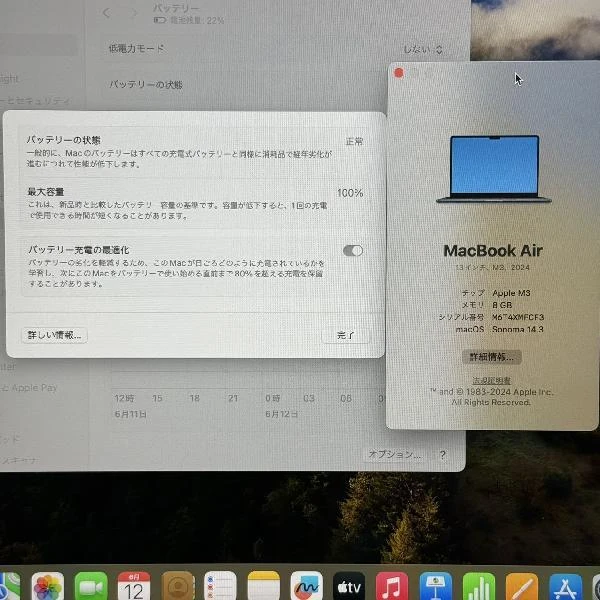Click the 8 GB memory value
The width and height of the screenshot is (600, 600).
coord(502,305)
